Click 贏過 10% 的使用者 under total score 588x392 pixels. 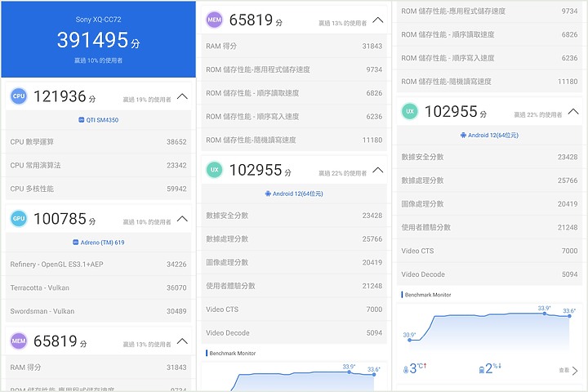coord(98,60)
